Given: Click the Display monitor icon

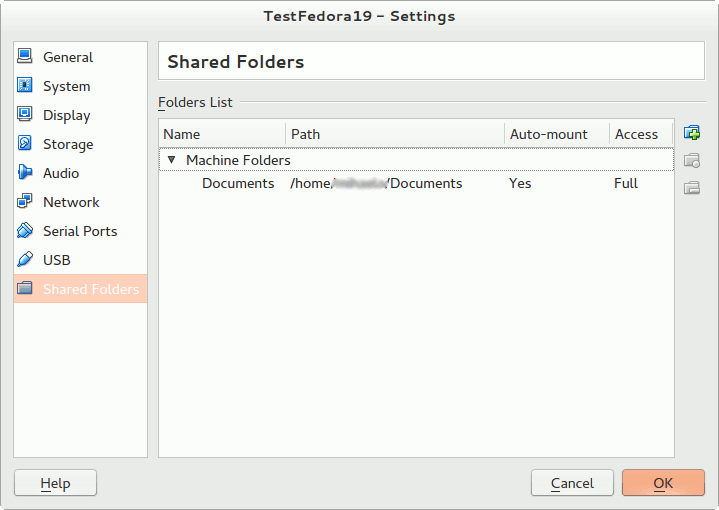Looking at the screenshot, I should click(x=25, y=115).
